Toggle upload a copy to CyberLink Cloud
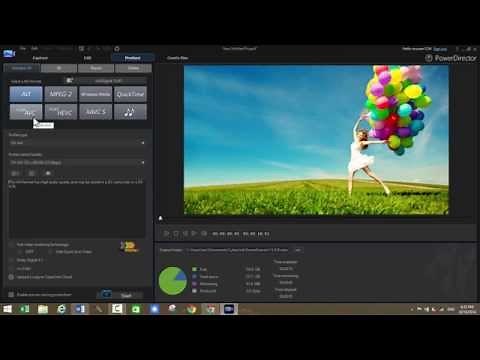Image resolution: width=480 pixels, height=360 pixels. (x=11, y=277)
